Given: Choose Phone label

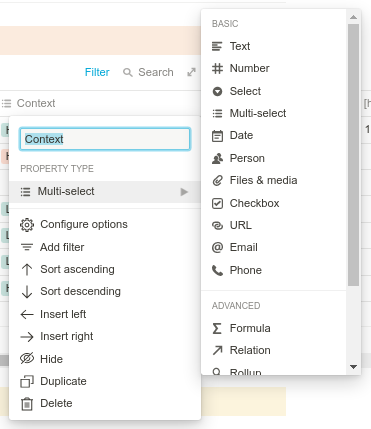Looking at the screenshot, I should [246, 270].
